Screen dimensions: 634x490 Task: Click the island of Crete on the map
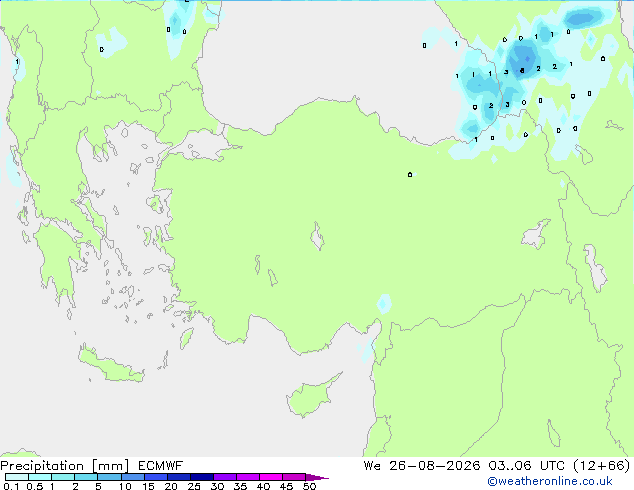coord(111,366)
